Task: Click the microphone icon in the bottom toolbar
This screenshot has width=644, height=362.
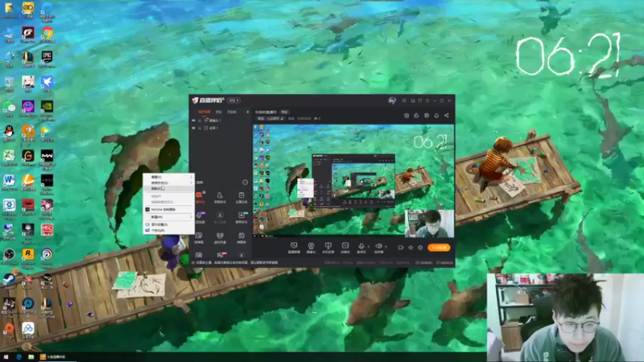Action: (361, 247)
